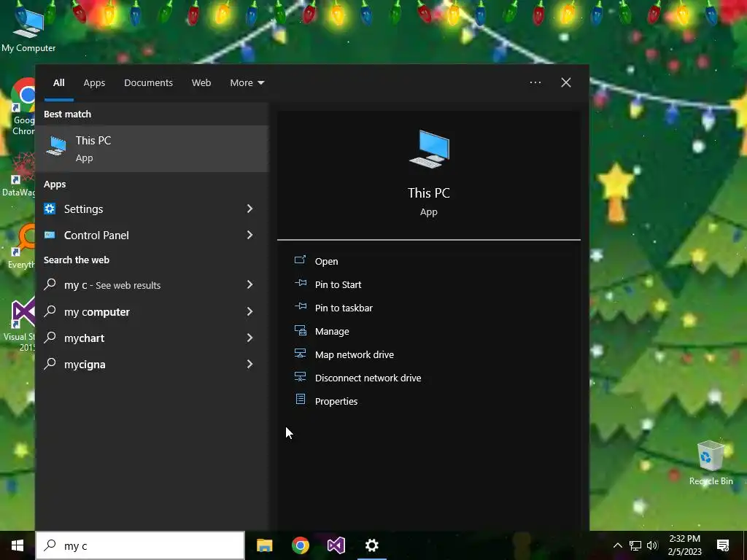This screenshot has height=560, width=747.
Task: Expand the 'my c' web results arrow
Action: (249, 285)
